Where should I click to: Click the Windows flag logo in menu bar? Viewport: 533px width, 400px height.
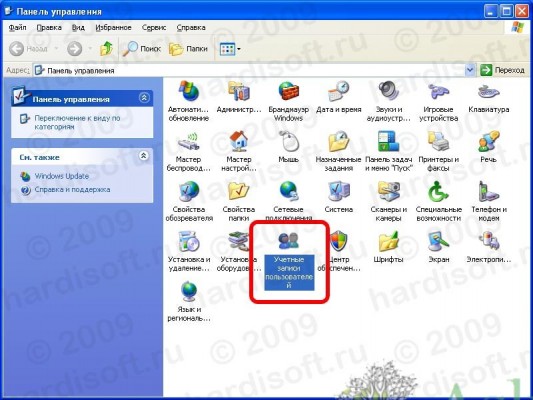pyautogui.click(x=517, y=28)
